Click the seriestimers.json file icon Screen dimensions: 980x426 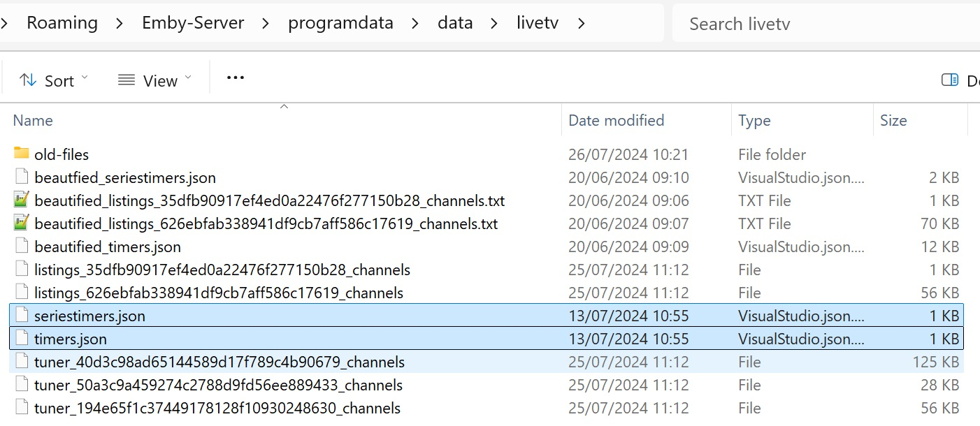[22, 316]
